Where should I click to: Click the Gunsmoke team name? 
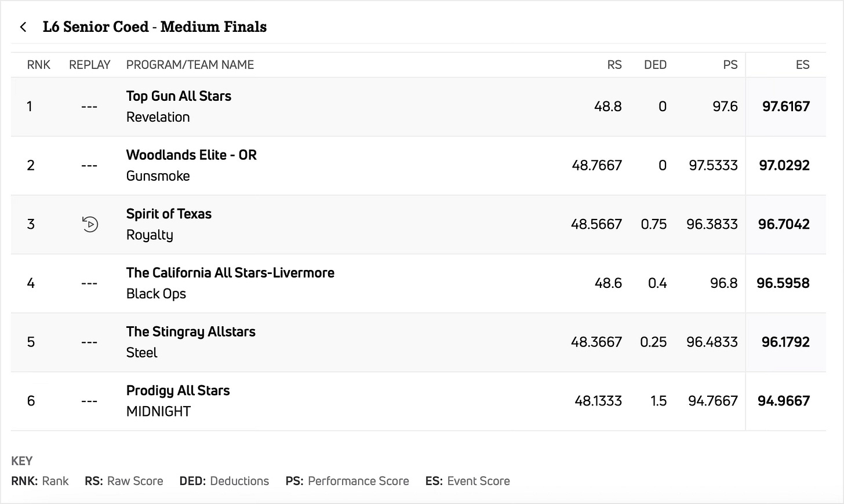[158, 176]
